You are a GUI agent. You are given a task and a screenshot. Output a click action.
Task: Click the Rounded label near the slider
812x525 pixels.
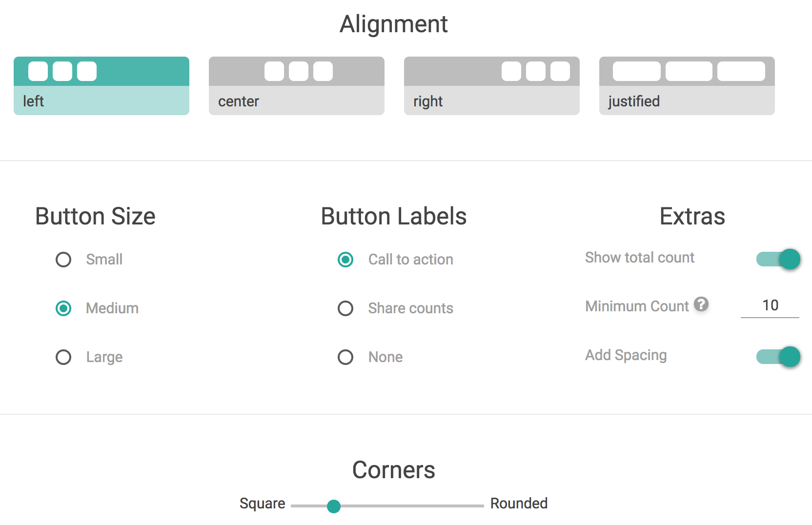[519, 503]
